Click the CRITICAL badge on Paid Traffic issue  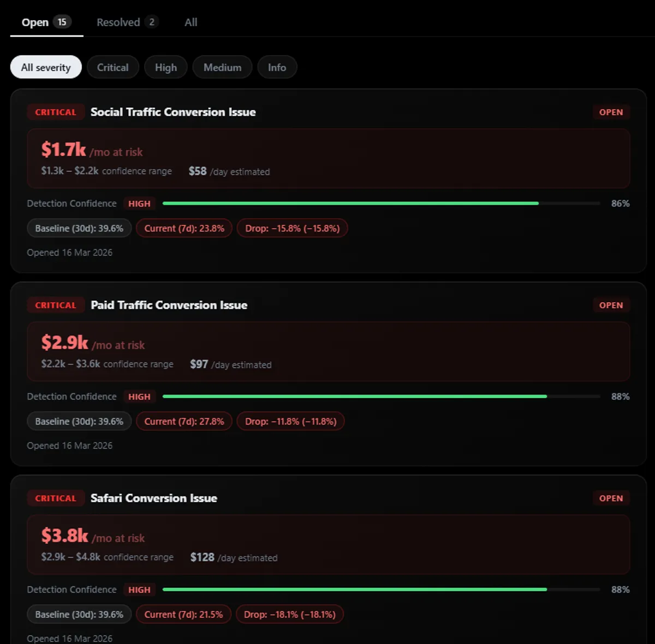[55, 305]
